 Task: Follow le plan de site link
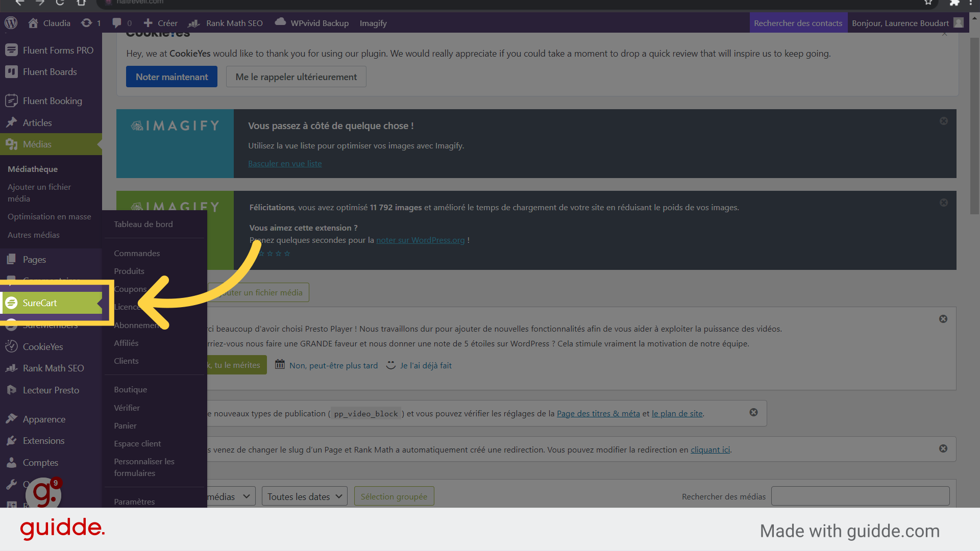coord(677,413)
